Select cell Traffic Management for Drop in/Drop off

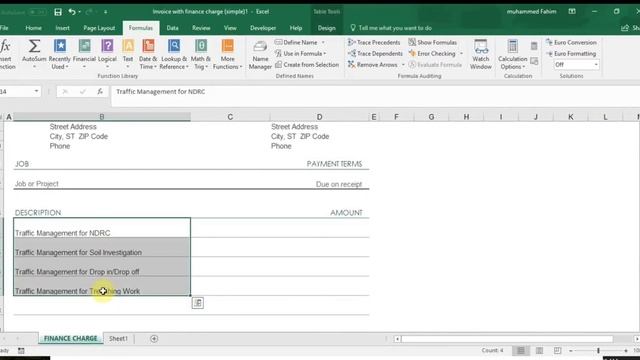(x=102, y=267)
